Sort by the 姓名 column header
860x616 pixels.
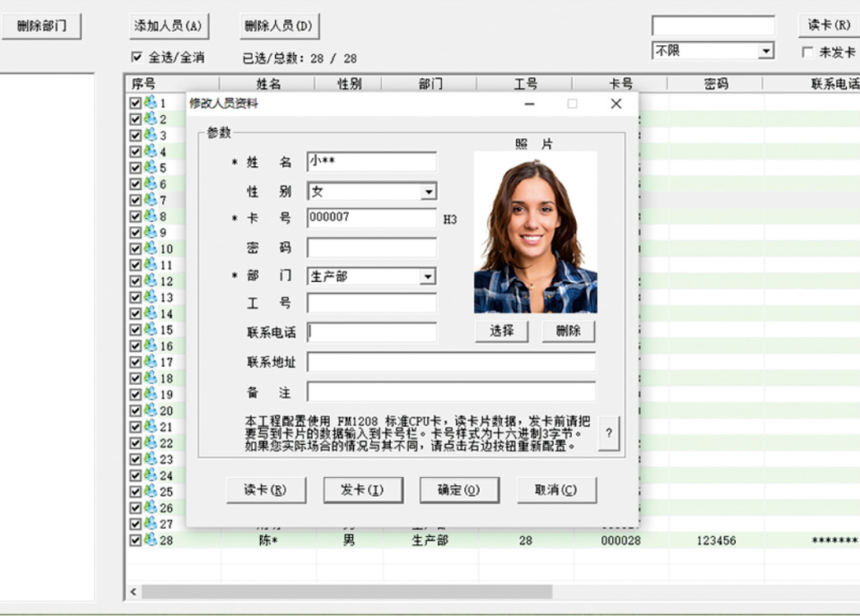268,84
